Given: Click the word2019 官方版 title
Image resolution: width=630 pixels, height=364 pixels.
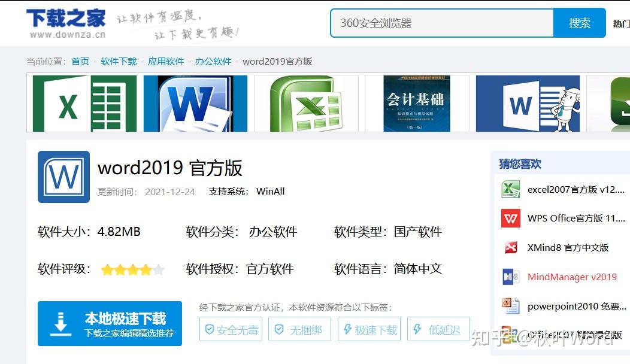Looking at the screenshot, I should pyautogui.click(x=170, y=168).
